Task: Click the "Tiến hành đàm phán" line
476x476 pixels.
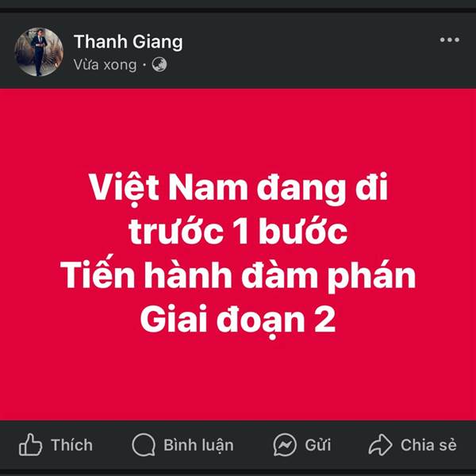Action: coord(238,274)
